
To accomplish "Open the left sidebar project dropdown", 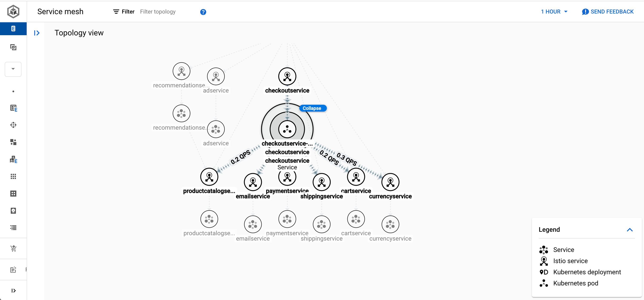I will (13, 69).
